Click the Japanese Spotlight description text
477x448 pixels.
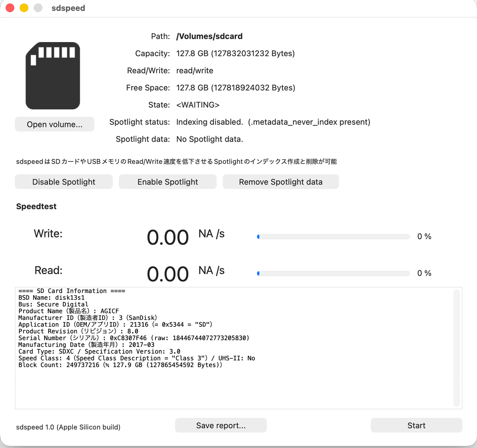point(176,162)
